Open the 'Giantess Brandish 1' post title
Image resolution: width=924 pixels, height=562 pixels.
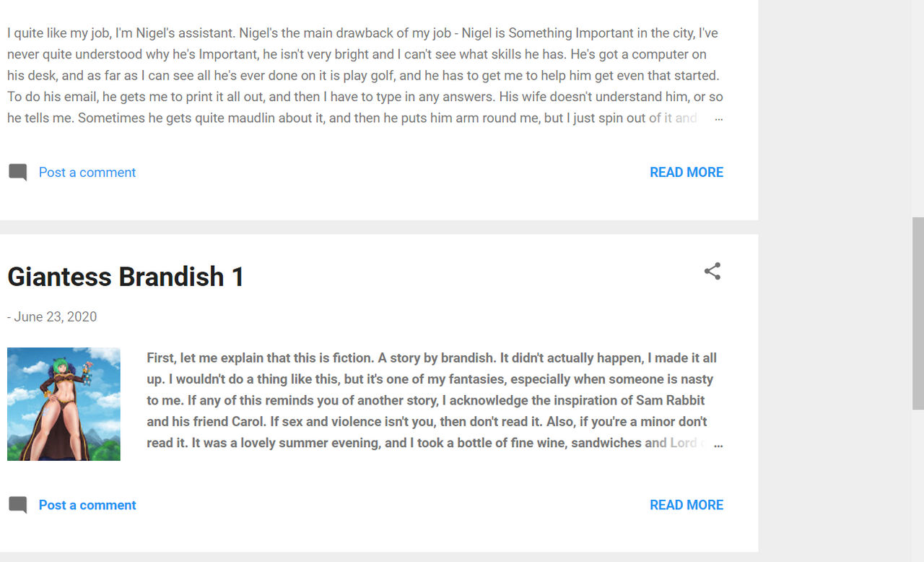pos(126,277)
